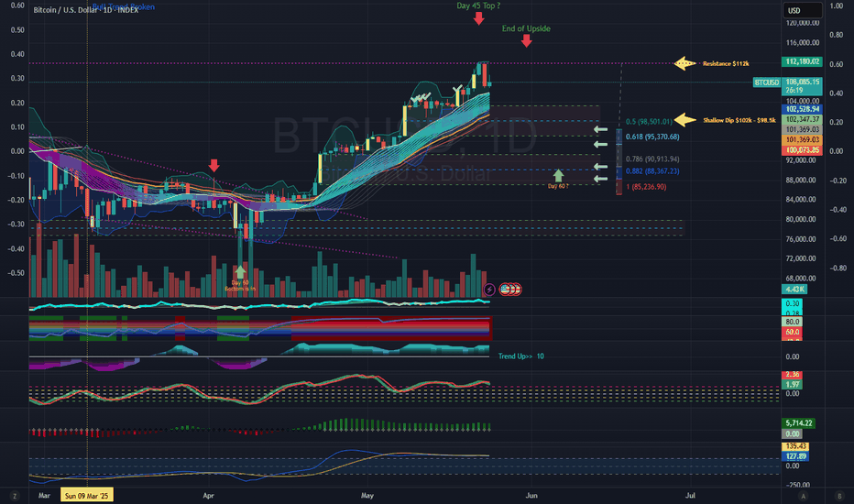Click 120,000.00 on the price axis
854x504 pixels.
tap(803, 23)
